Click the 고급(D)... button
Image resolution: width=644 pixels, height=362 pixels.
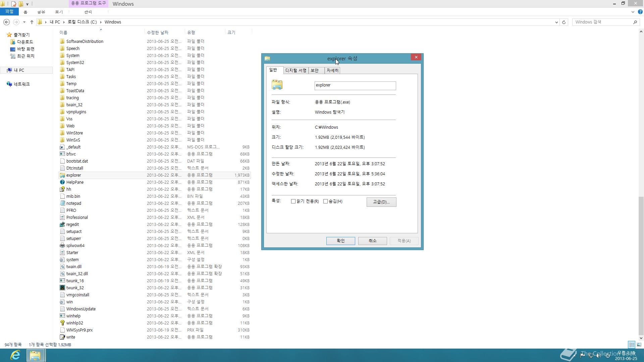click(x=381, y=202)
